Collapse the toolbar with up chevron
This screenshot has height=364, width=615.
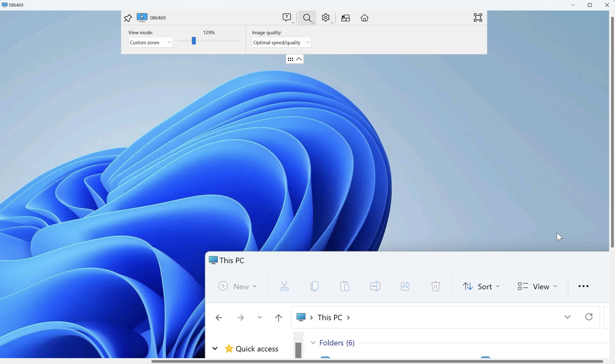pos(299,59)
